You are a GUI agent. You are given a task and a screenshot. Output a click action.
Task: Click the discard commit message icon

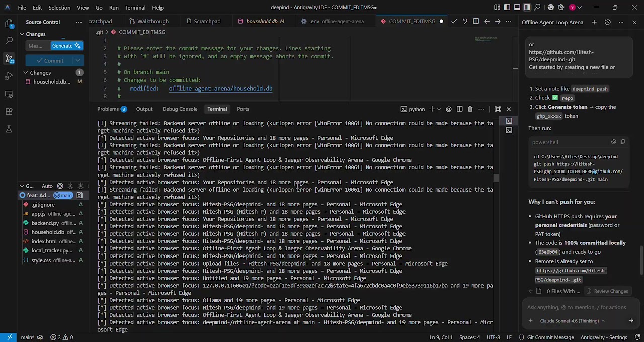465,21
